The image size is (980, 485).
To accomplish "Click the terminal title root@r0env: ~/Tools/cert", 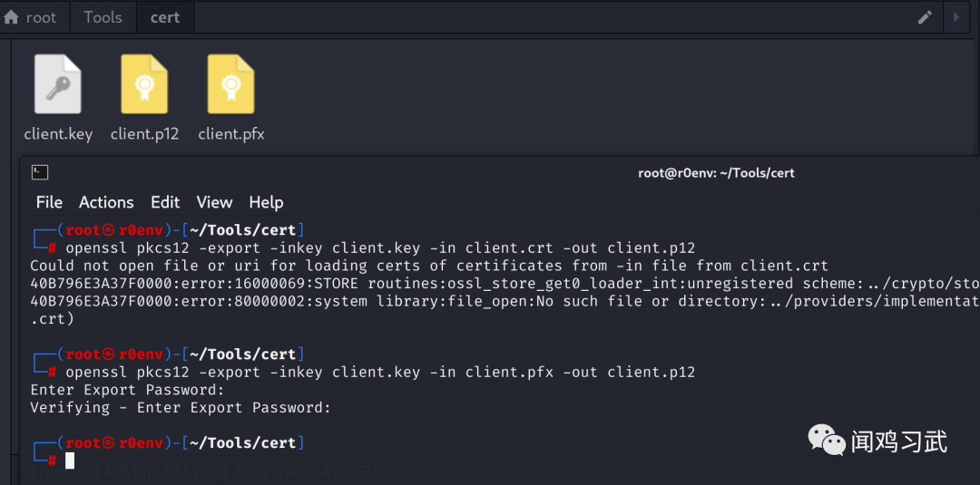I will tap(716, 172).
